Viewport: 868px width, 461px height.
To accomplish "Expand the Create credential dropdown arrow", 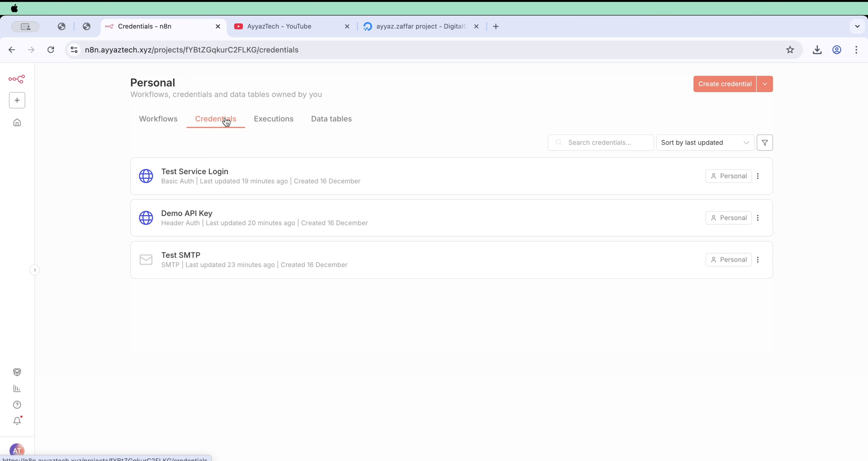I will click(x=764, y=84).
